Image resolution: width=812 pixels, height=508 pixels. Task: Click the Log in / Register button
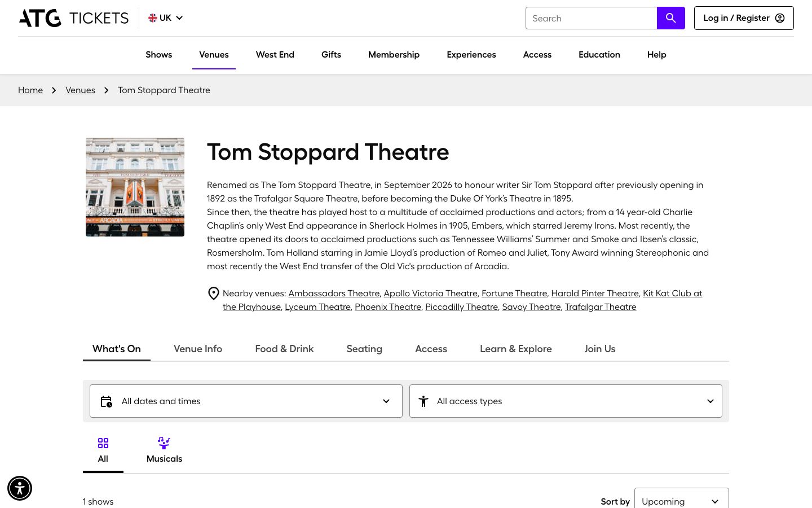[x=744, y=18]
